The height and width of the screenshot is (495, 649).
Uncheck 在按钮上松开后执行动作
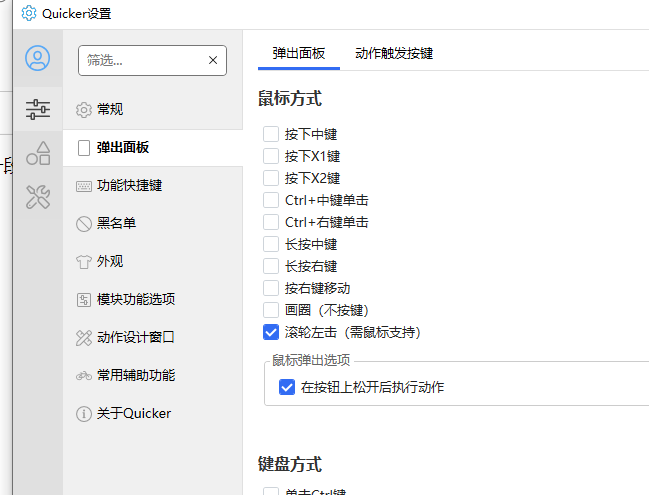click(287, 387)
